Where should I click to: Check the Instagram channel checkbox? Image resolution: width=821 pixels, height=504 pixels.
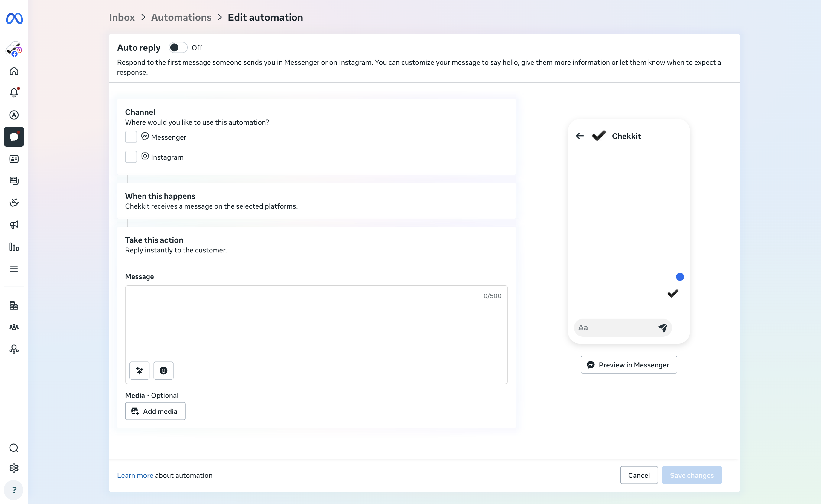(x=131, y=157)
